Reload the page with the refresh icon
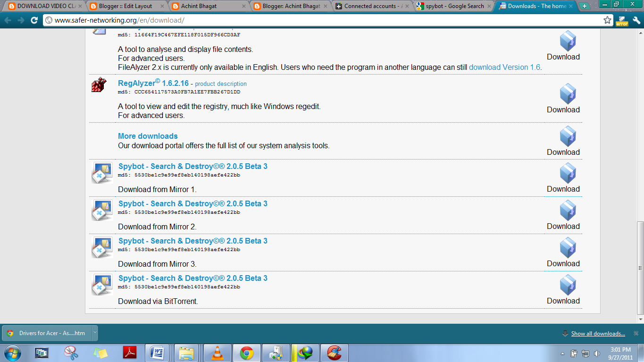Screen dimensions: 644x362 [34, 20]
